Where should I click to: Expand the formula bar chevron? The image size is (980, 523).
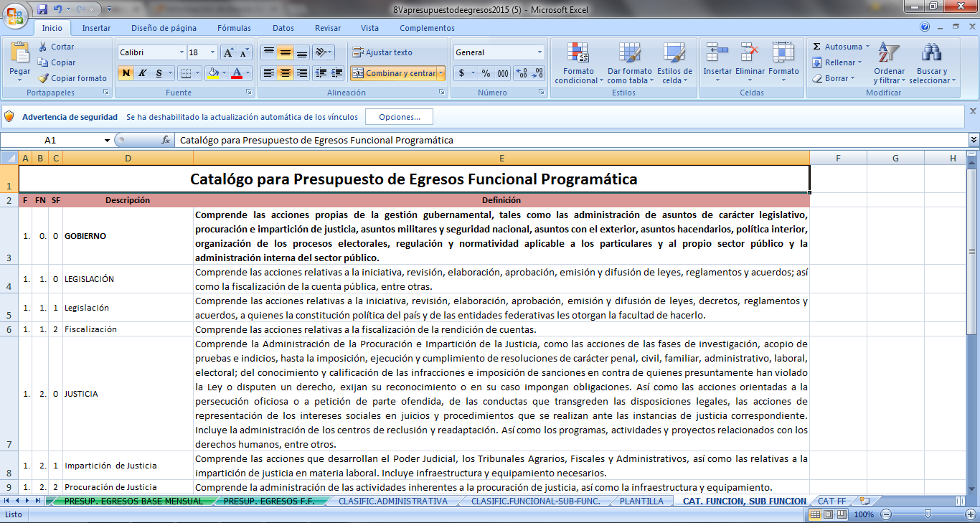pos(974,140)
